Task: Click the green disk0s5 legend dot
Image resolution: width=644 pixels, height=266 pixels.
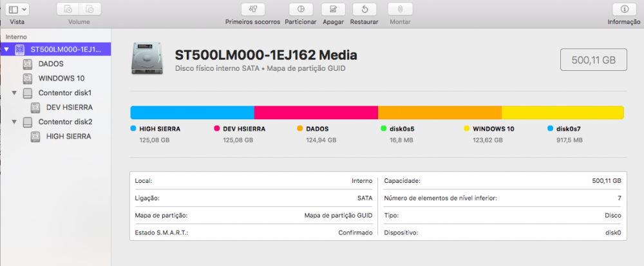Action: tap(384, 129)
